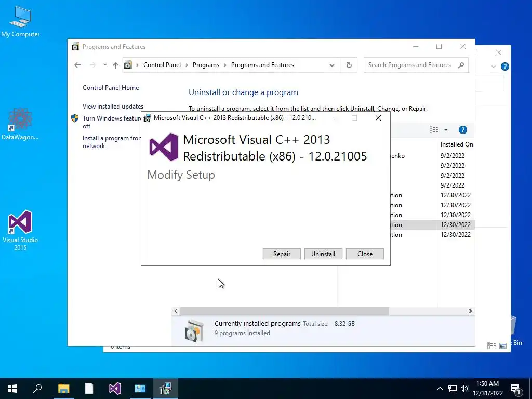Open the taskbar clock showing 1:50 AM

click(487, 389)
